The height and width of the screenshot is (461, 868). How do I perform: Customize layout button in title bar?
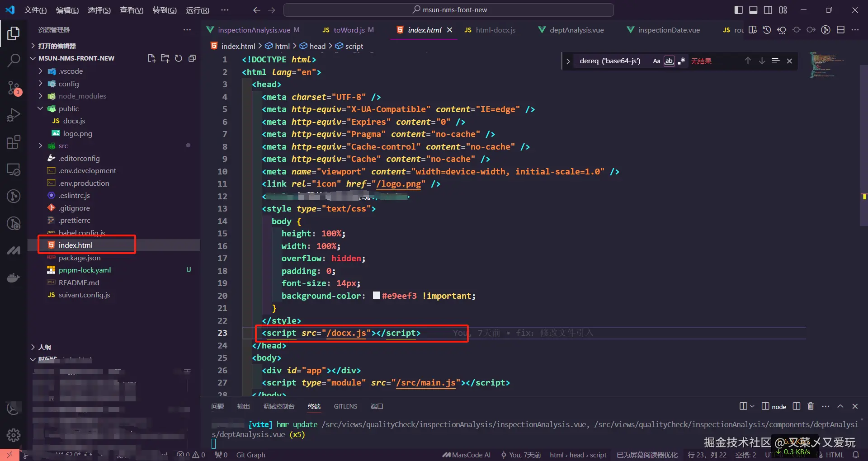[x=783, y=10]
